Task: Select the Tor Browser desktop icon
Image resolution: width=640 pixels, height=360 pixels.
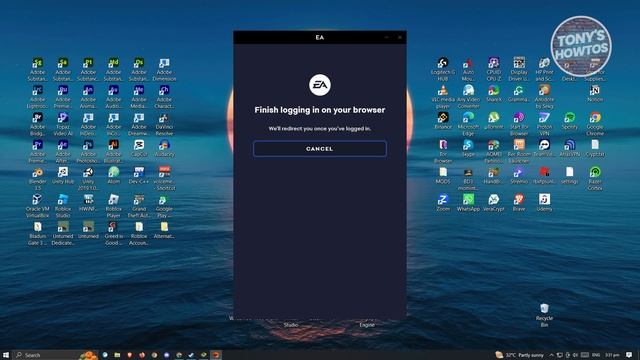Action: tap(443, 151)
